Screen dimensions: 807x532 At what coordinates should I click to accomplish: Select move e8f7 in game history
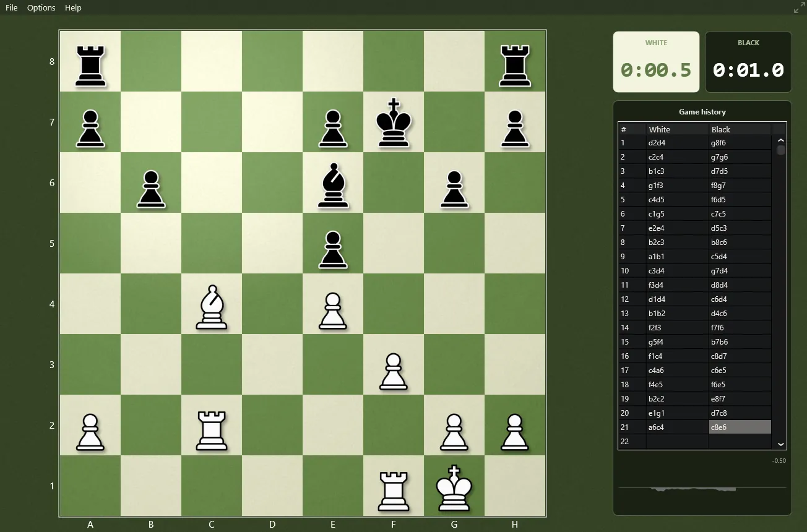click(x=740, y=398)
